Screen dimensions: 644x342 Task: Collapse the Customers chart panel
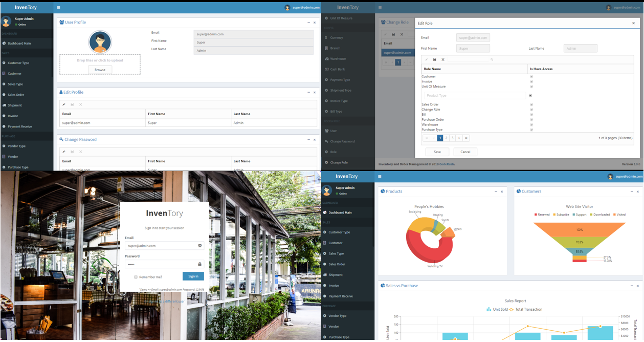click(x=632, y=191)
